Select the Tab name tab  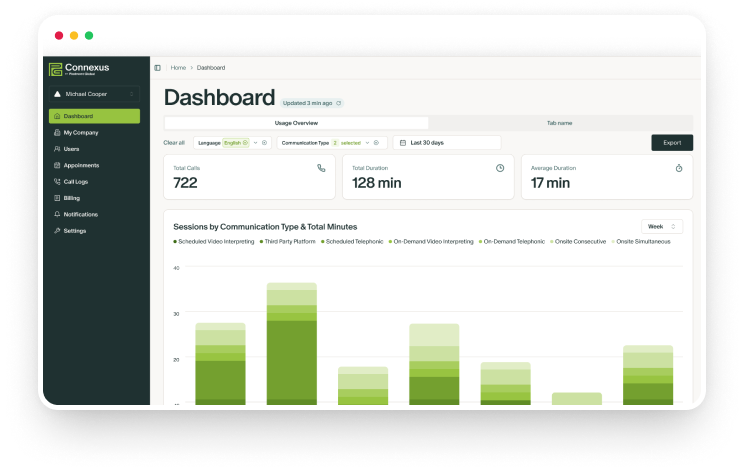[x=559, y=123]
